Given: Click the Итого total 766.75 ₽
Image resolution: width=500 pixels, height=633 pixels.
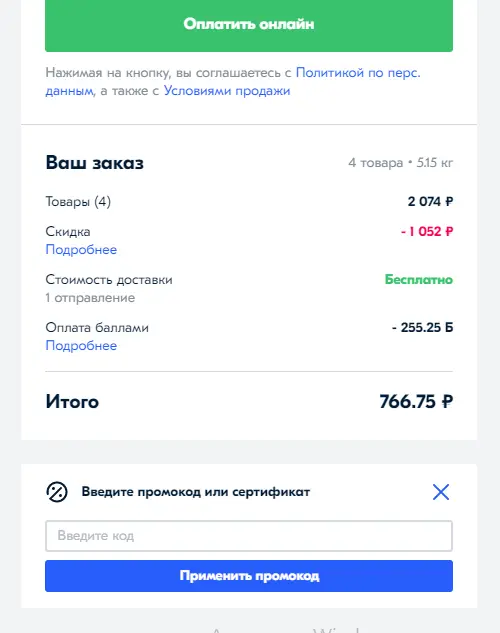Looking at the screenshot, I should [416, 402].
